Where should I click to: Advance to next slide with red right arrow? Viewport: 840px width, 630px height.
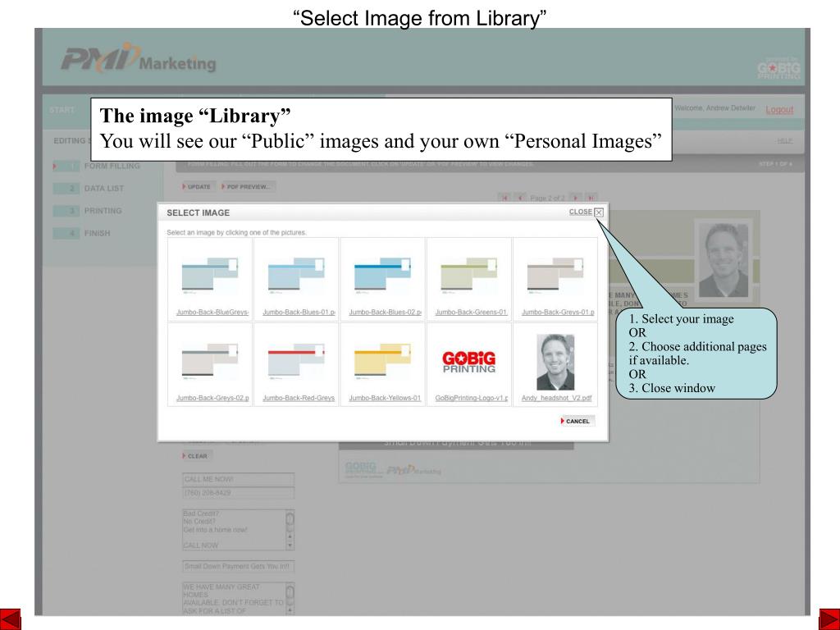pyautogui.click(x=829, y=619)
